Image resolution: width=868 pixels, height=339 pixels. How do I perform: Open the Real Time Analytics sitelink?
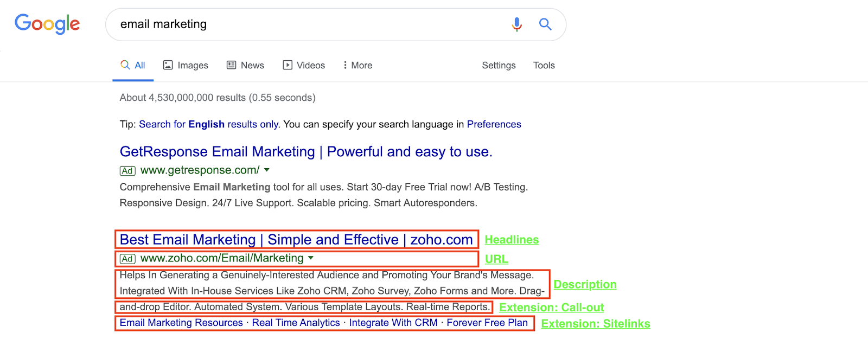[x=296, y=323]
